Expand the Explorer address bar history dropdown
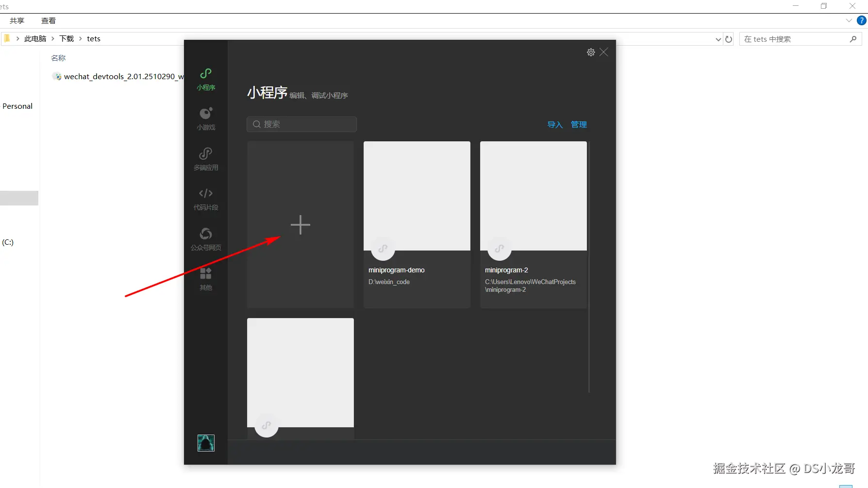The width and height of the screenshot is (868, 488). (x=718, y=39)
